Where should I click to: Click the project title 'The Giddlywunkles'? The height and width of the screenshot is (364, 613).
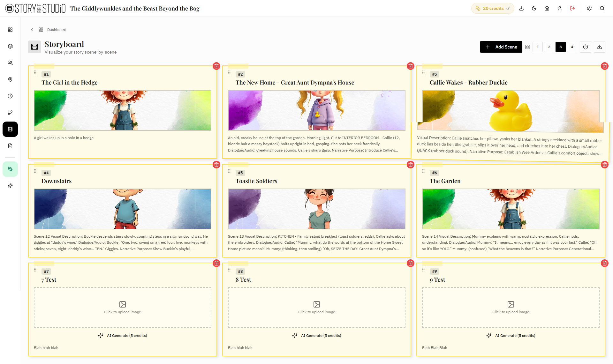(135, 9)
